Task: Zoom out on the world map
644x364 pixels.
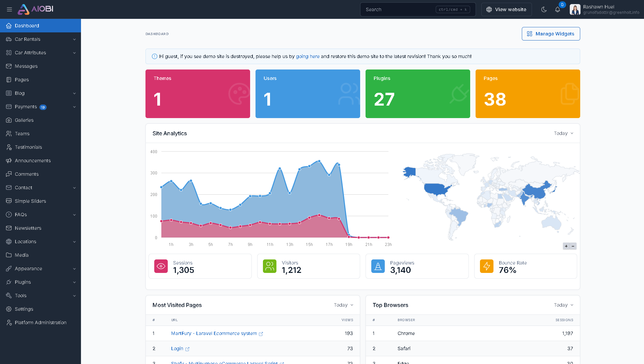Action: 573,246
